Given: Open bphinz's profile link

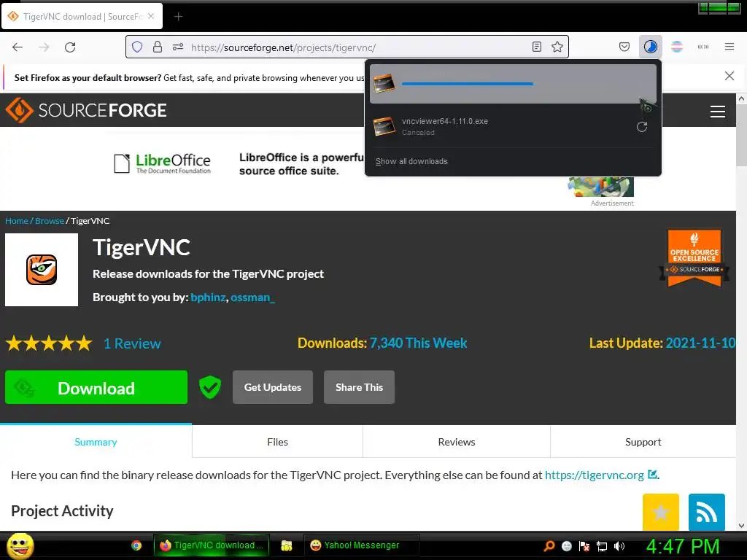Looking at the screenshot, I should [x=208, y=297].
